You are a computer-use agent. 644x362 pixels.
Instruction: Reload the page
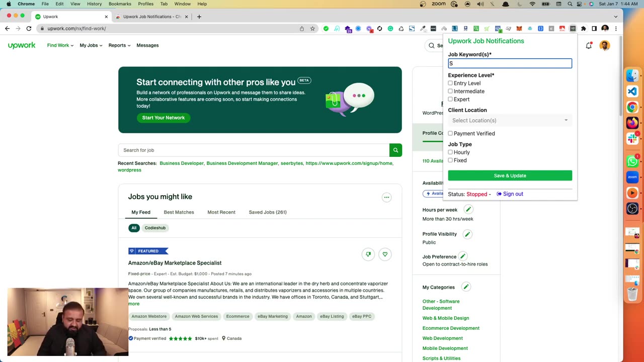(x=29, y=29)
